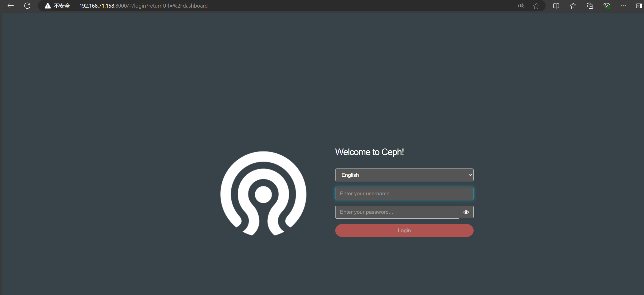Click the address bar URL text

coord(143,6)
